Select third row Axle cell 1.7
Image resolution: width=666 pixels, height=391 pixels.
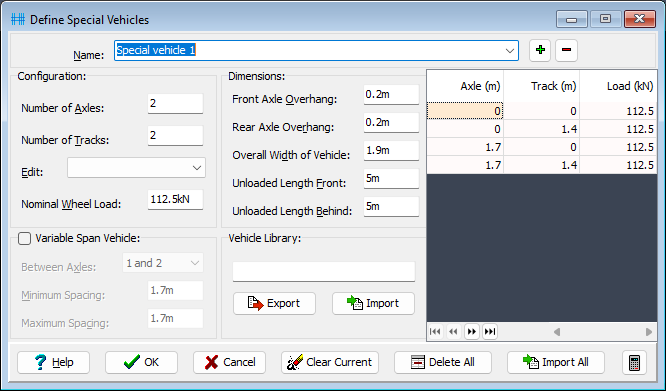[x=465, y=147]
